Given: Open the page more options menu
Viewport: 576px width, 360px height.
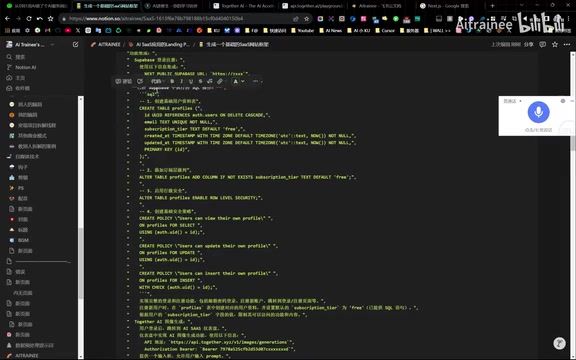Looking at the screenshot, I should point(567,44).
